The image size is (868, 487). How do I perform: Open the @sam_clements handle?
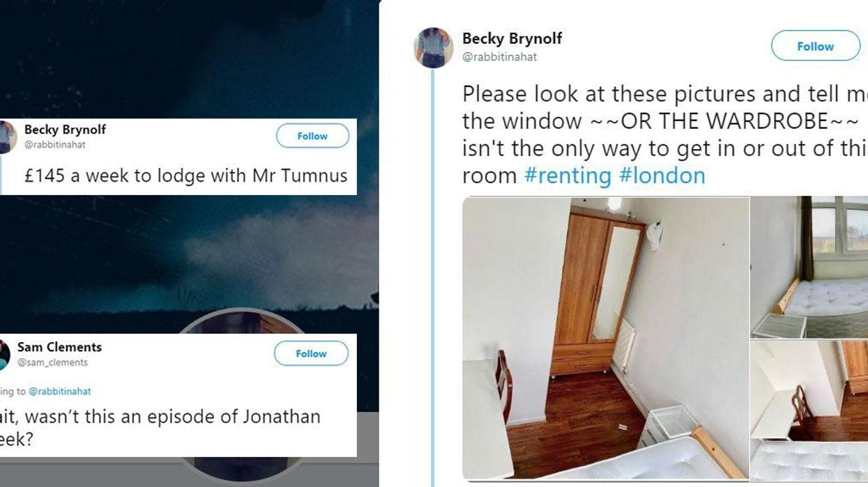coord(52,362)
